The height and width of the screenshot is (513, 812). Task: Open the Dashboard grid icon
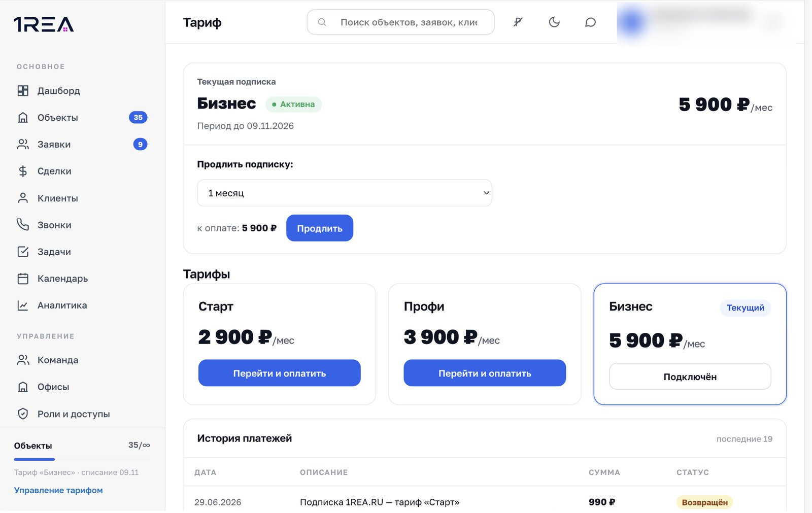23,91
